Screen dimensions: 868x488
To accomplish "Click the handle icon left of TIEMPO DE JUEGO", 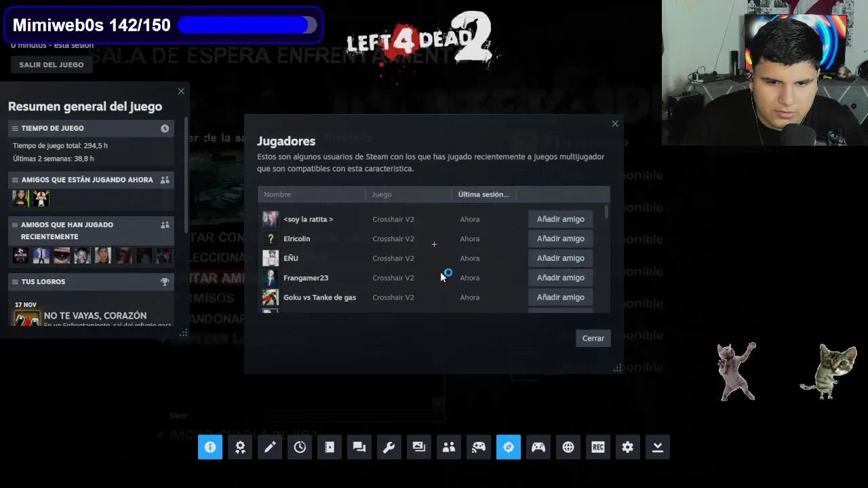I will tap(15, 128).
